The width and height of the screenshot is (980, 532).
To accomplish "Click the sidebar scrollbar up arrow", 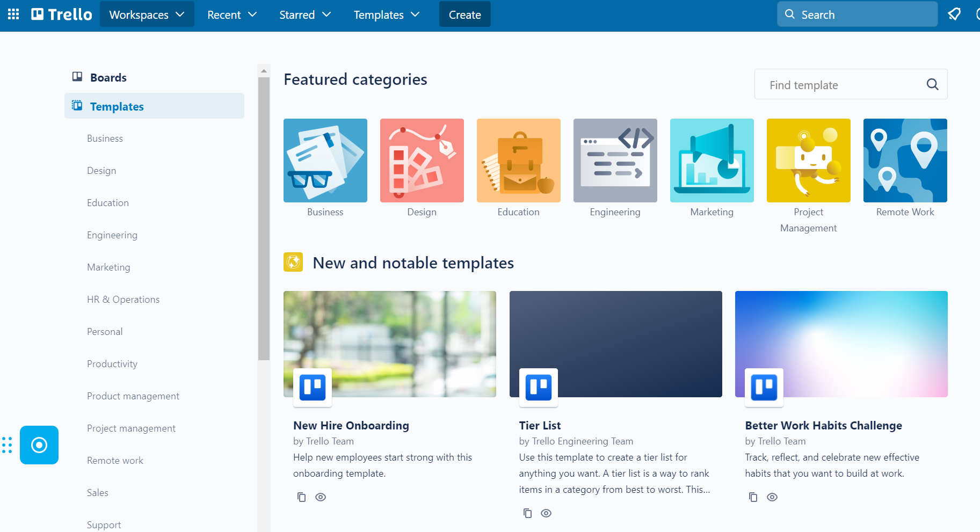I will (264, 71).
